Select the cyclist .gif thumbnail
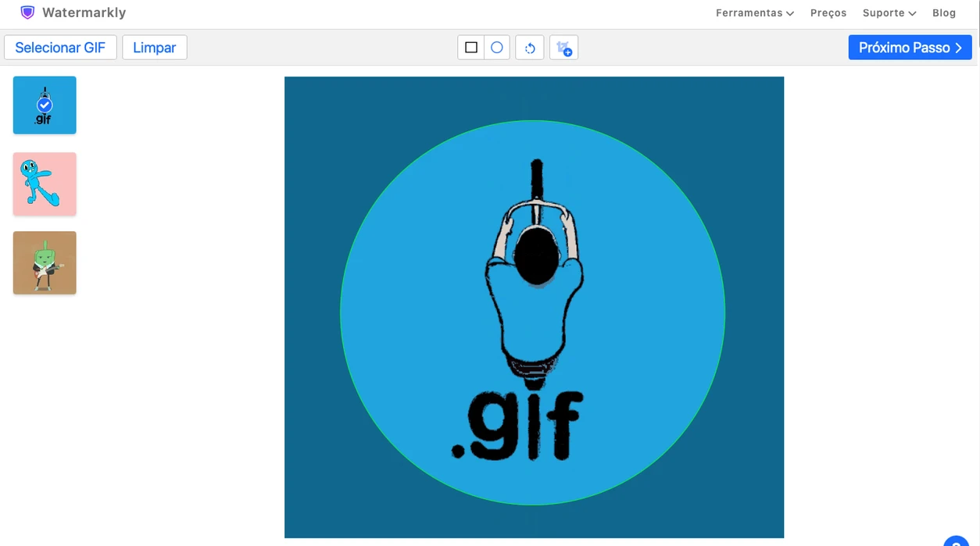980x546 pixels. [x=45, y=105]
